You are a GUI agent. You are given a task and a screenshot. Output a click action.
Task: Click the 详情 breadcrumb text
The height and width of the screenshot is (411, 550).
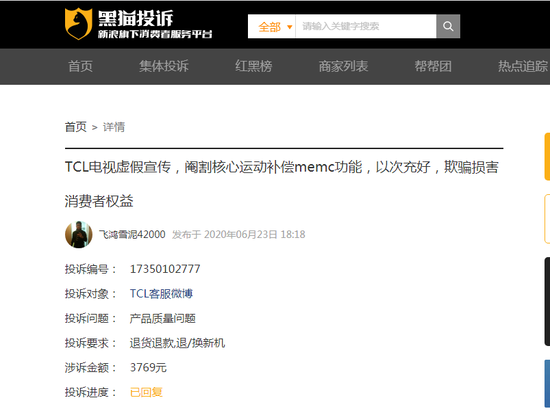(x=114, y=127)
